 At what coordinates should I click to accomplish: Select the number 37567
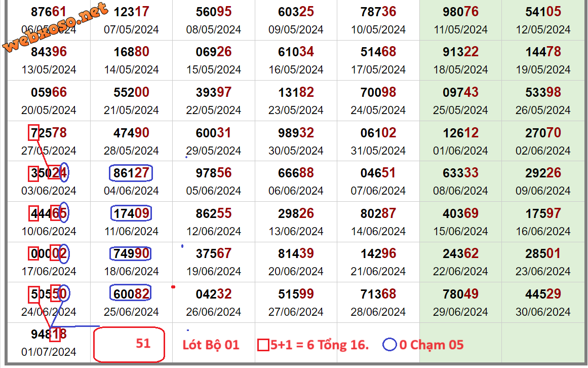tap(214, 253)
